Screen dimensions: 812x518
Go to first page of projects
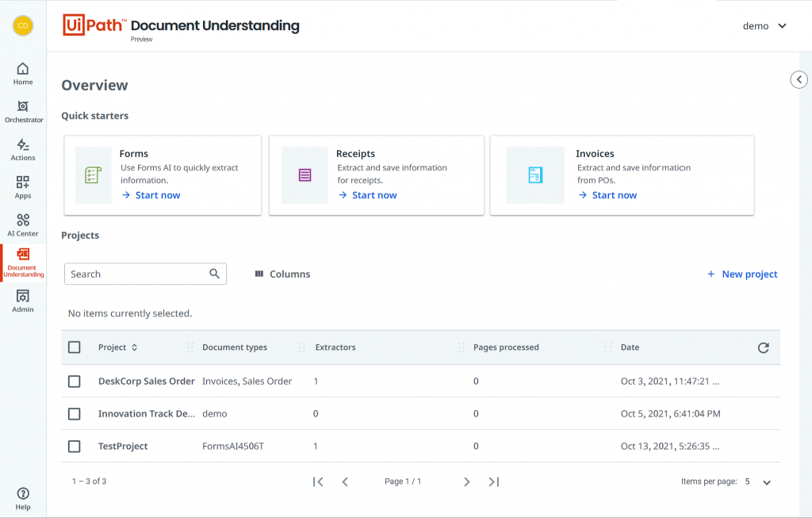[x=318, y=482]
